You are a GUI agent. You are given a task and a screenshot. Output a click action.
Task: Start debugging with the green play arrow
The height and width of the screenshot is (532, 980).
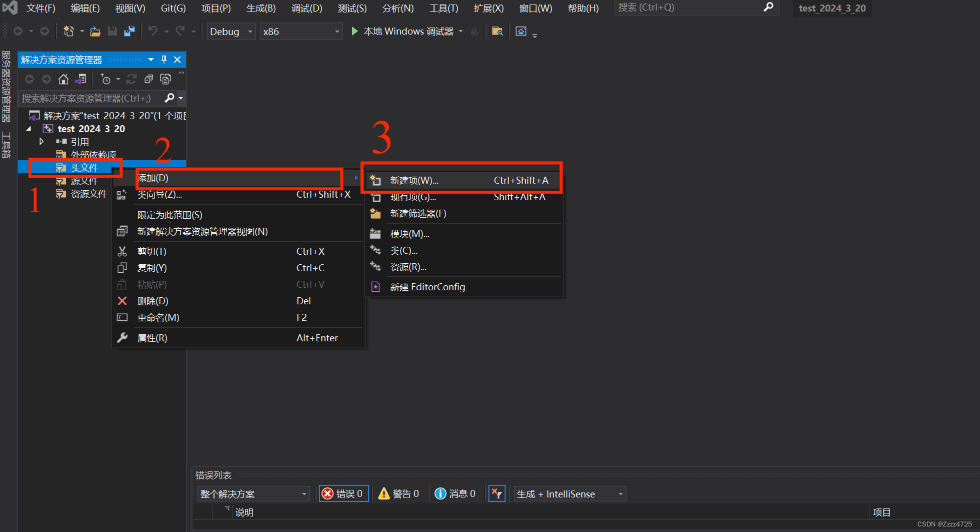pos(354,31)
